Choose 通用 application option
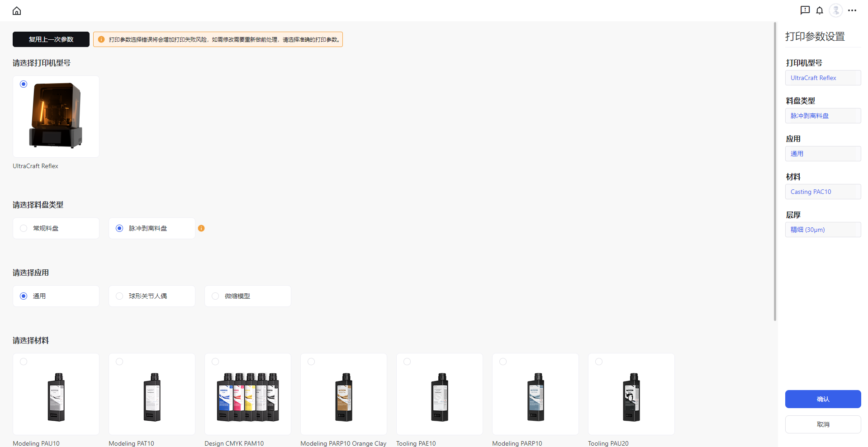868x447 pixels. coord(56,296)
